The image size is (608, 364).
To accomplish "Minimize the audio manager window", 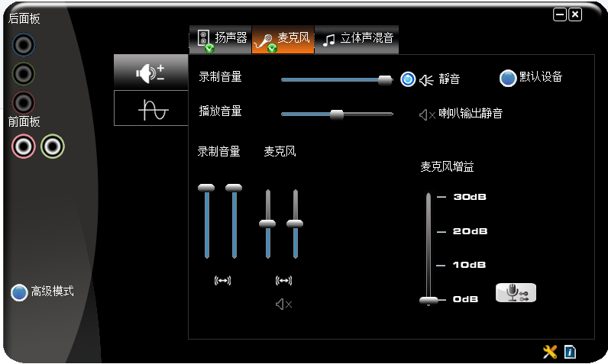I will [560, 14].
